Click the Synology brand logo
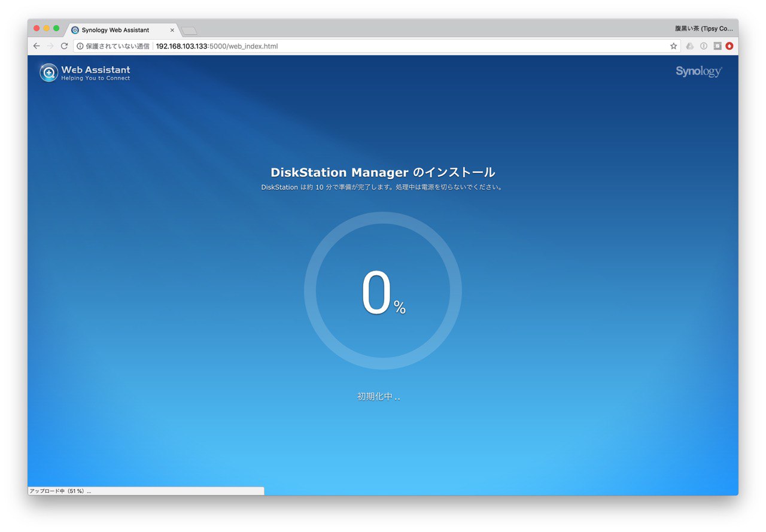This screenshot has height=532, width=766. (699, 72)
